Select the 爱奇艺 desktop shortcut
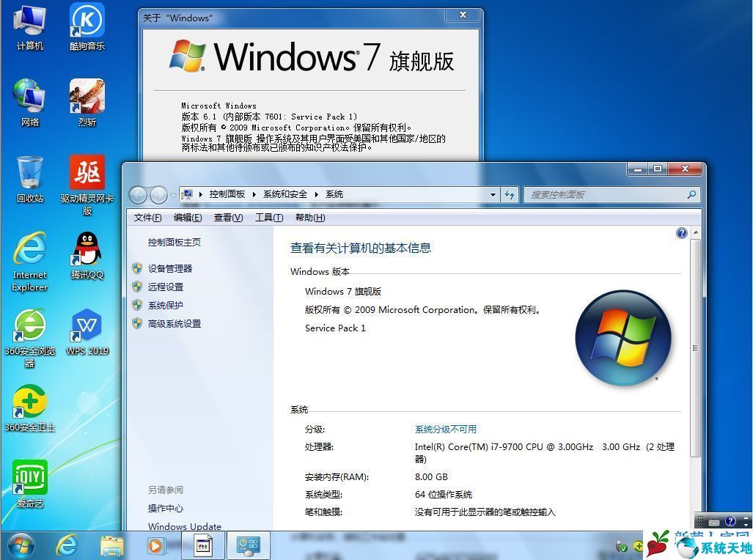Image resolution: width=753 pixels, height=560 pixels. pyautogui.click(x=30, y=484)
